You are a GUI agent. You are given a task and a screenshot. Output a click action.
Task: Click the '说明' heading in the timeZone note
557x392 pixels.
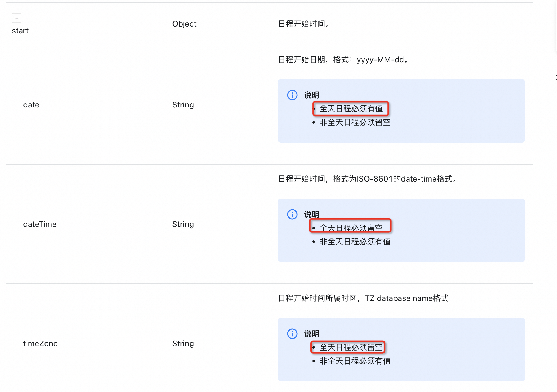click(312, 334)
